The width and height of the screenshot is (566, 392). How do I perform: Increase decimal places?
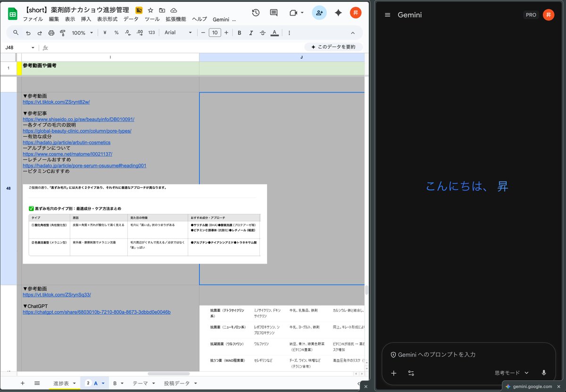pyautogui.click(x=140, y=33)
